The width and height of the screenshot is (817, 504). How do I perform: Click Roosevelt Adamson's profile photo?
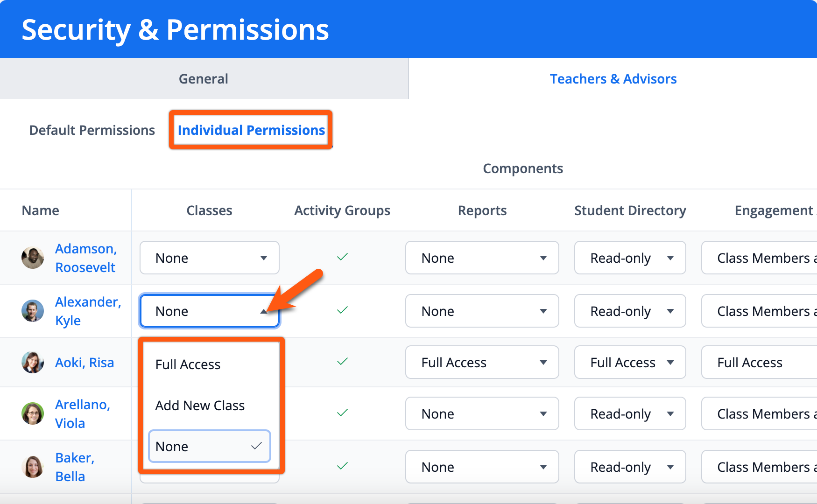[33, 258]
